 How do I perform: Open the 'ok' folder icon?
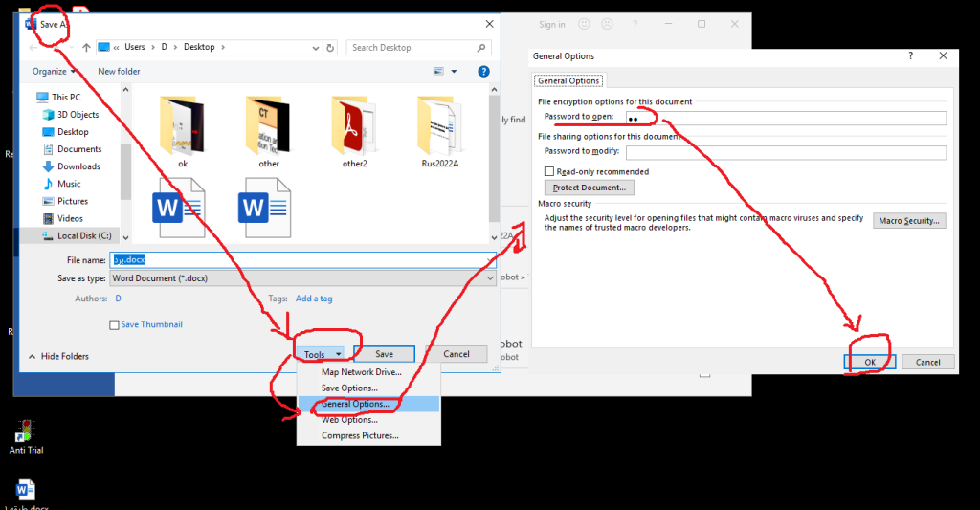[182, 124]
